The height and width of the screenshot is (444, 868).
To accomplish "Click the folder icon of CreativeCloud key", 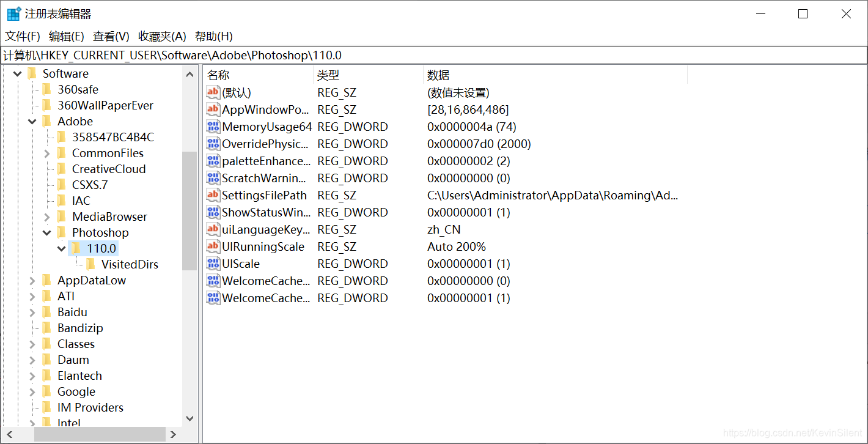I will [61, 169].
